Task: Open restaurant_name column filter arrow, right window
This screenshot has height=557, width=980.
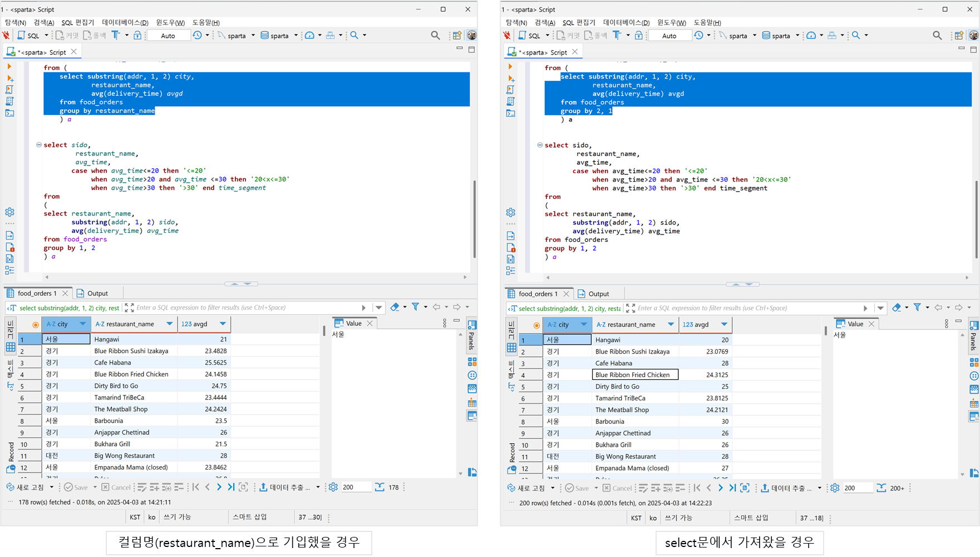Action: tap(671, 325)
